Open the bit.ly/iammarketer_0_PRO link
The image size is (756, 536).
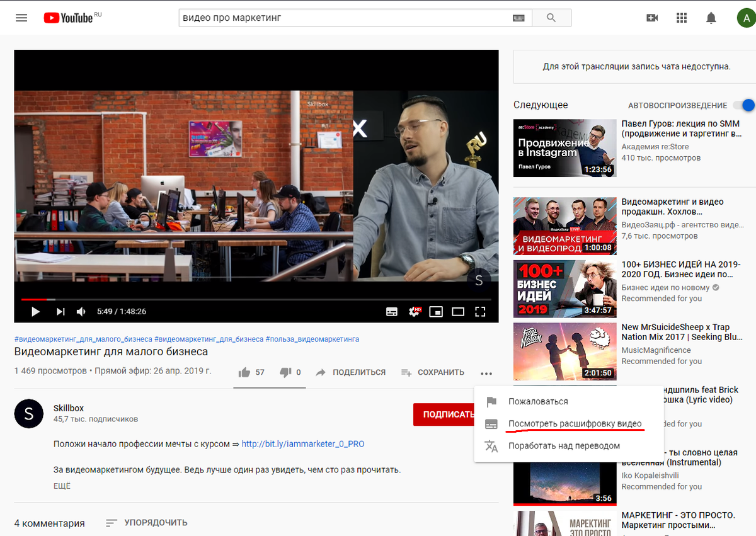click(x=303, y=444)
